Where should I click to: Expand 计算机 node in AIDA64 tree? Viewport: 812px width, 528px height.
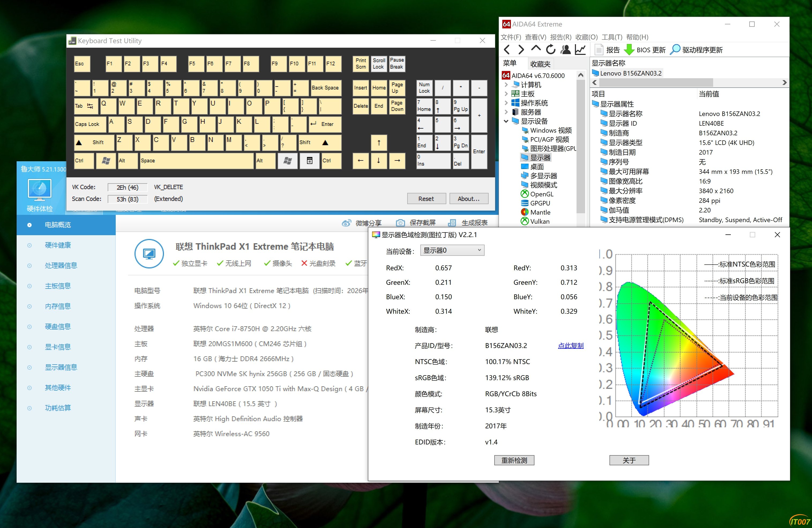pos(506,85)
